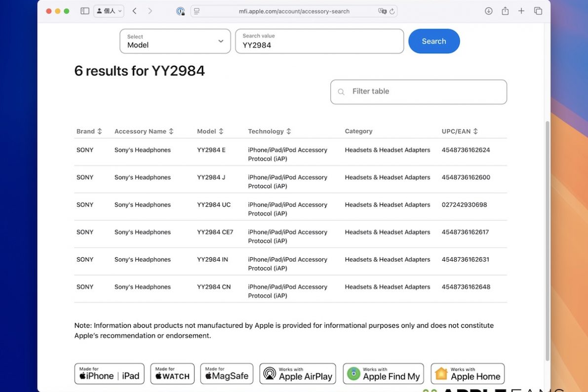
Task: Open the Share menu icon
Action: [505, 11]
